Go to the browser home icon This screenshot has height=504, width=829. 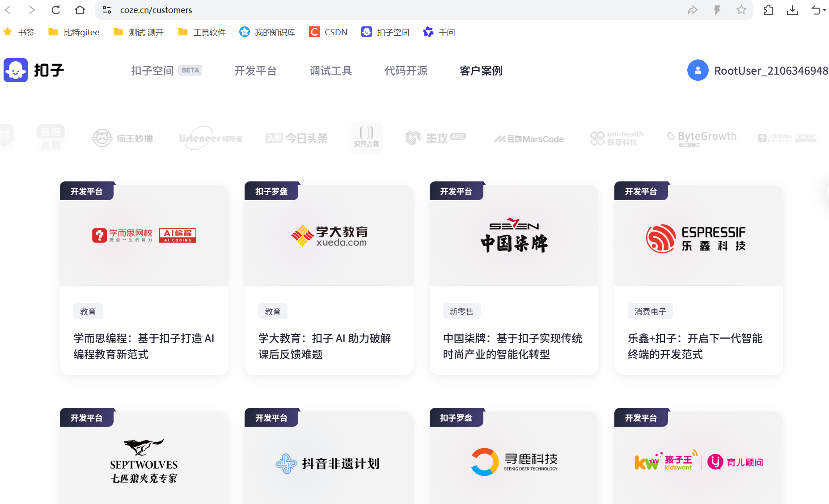point(80,10)
